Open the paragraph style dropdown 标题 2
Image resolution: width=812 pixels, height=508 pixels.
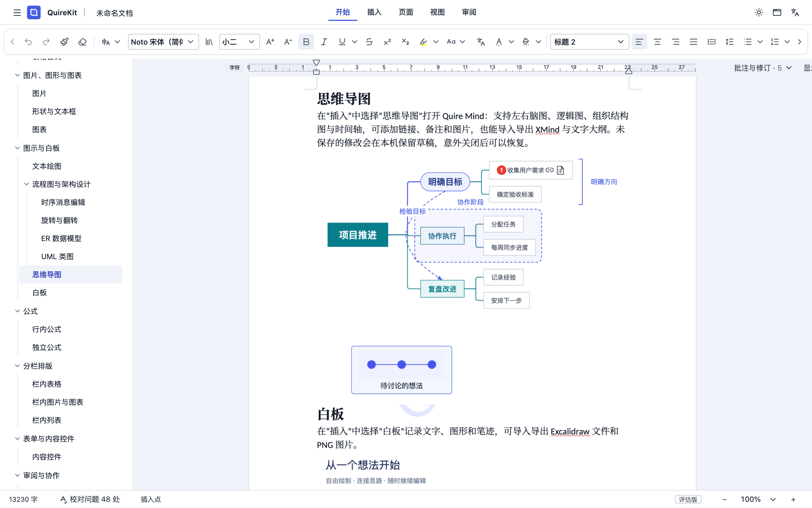click(590, 42)
